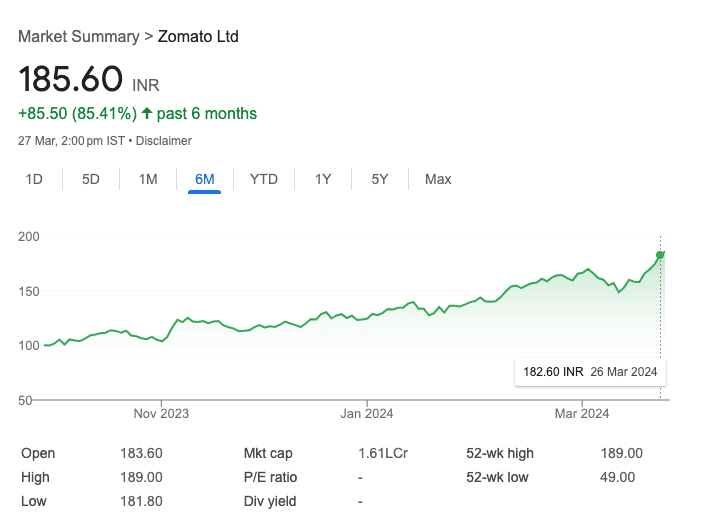Select the 1D time range tab

click(x=34, y=179)
